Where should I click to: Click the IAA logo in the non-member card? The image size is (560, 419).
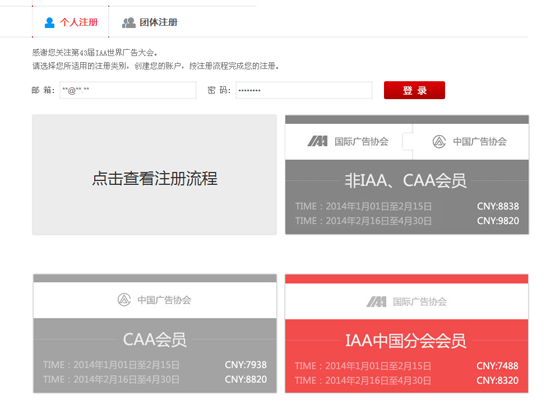[318, 141]
